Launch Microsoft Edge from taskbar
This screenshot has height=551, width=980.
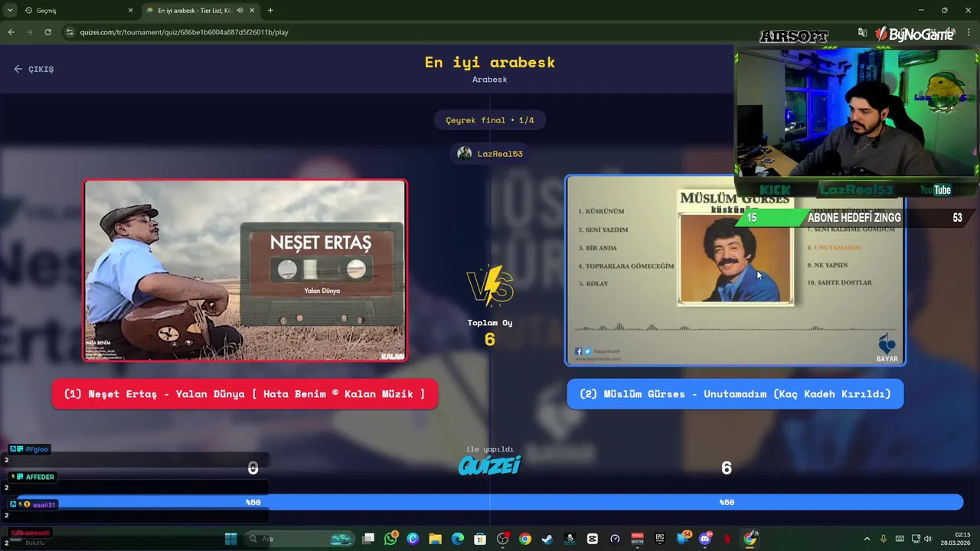458,539
